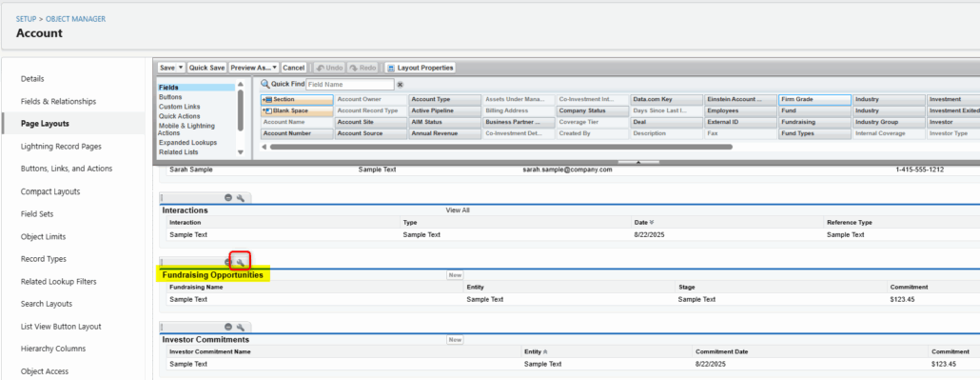
Task: Select the Data.com Key field in palette
Action: [x=666, y=100]
